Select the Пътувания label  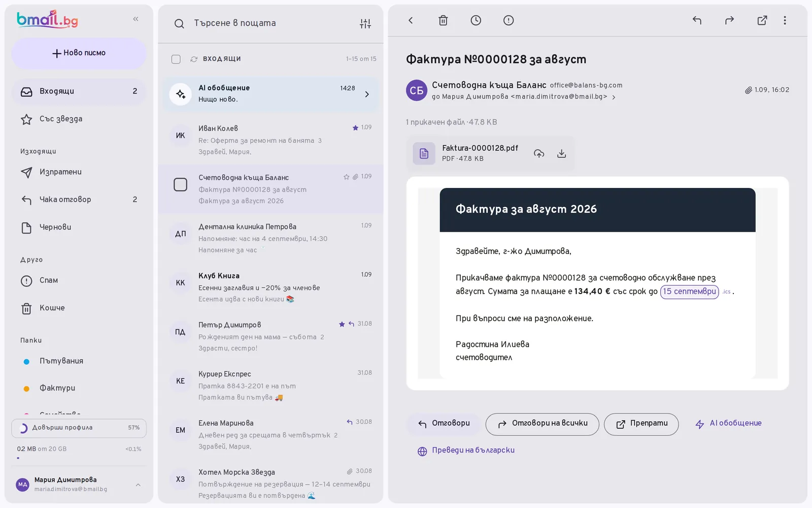click(79, 361)
